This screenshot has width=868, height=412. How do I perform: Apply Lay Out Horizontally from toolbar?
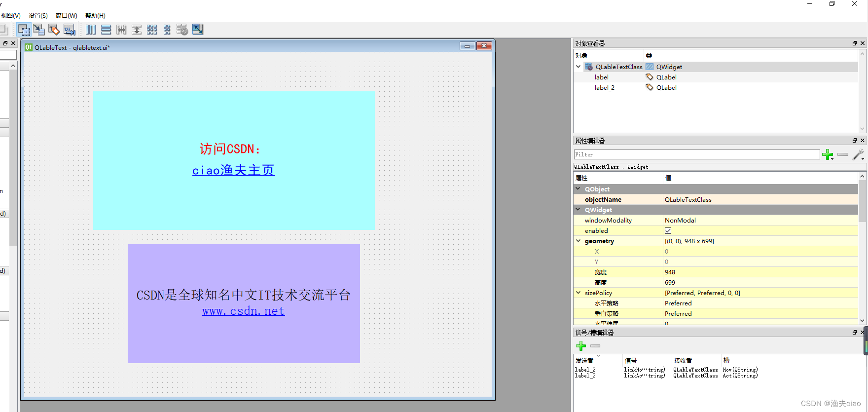pyautogui.click(x=91, y=30)
